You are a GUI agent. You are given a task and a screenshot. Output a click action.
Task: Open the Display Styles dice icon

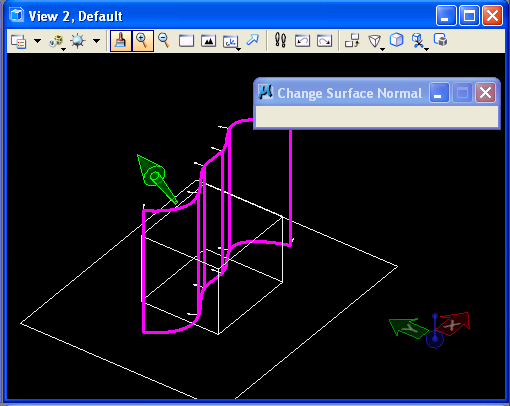(56, 41)
